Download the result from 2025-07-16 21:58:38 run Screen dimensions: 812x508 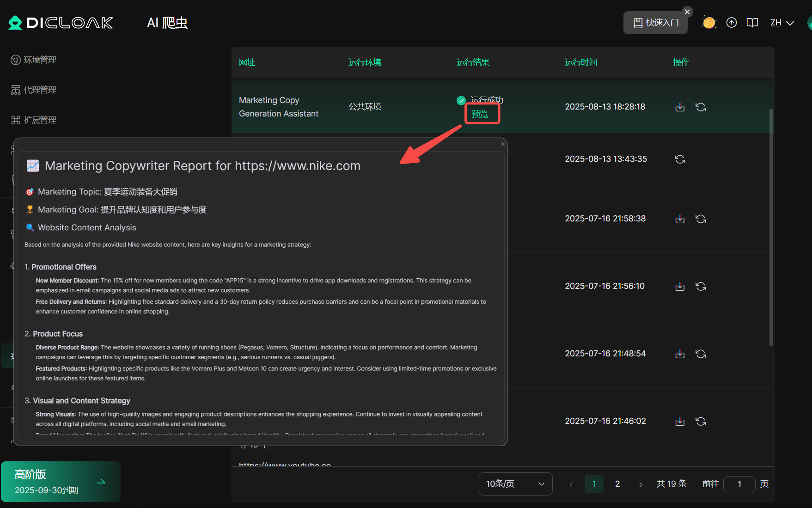coord(680,219)
